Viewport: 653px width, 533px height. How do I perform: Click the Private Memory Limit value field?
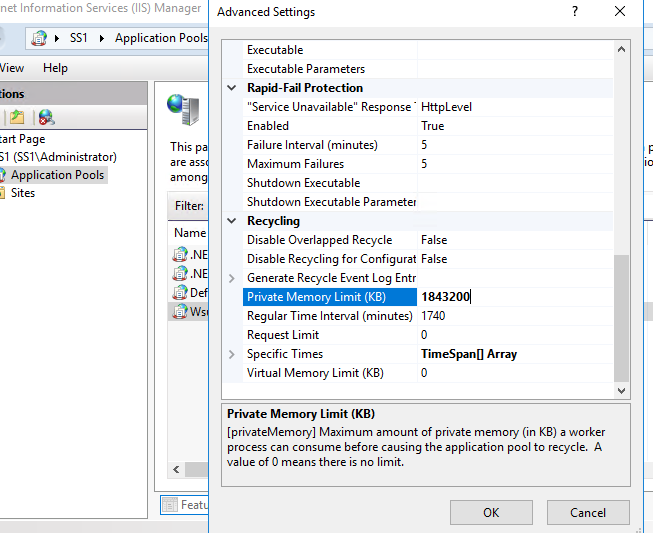point(514,297)
